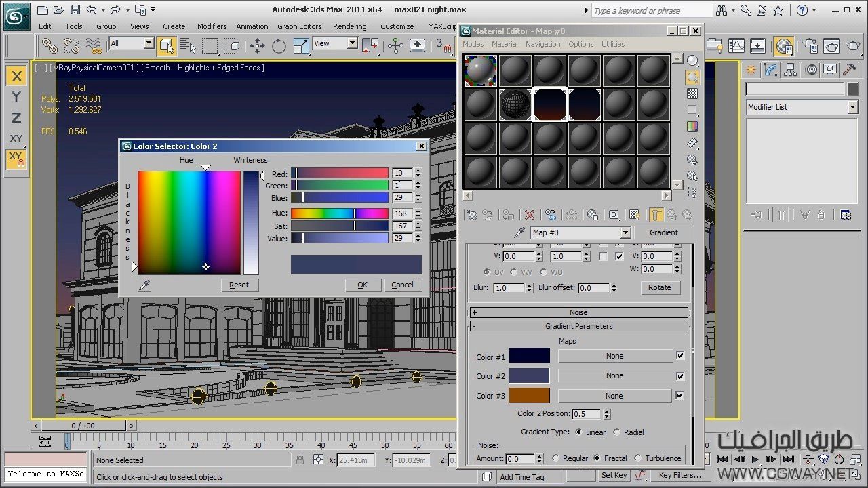Toggle Backlight icon in Material Editor

coord(692,78)
